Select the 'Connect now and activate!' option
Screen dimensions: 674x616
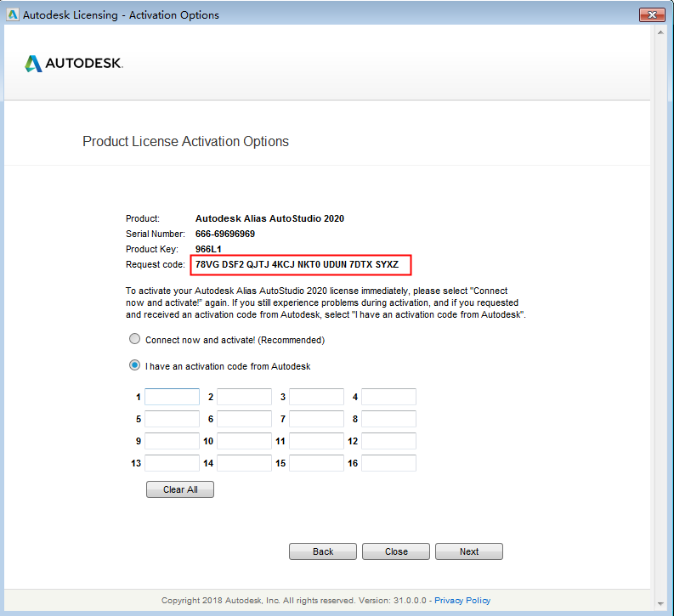134,339
